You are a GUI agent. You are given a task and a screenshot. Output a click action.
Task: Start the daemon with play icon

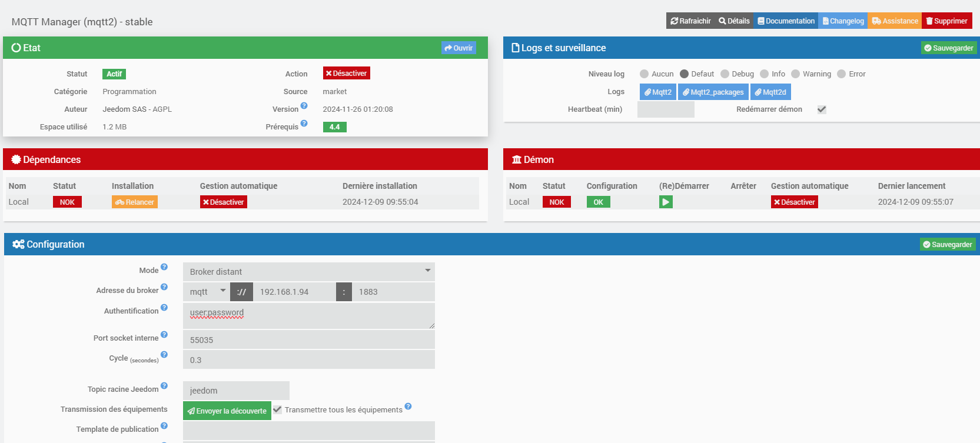click(666, 202)
